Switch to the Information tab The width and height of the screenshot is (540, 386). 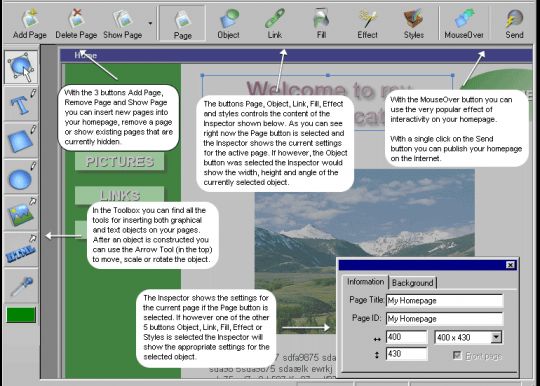pos(365,282)
